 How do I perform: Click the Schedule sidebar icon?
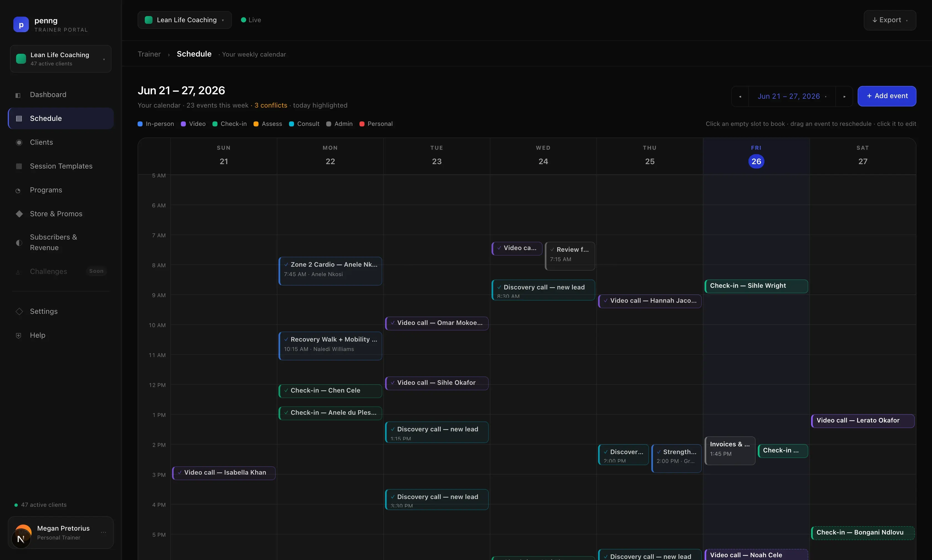[x=19, y=118]
